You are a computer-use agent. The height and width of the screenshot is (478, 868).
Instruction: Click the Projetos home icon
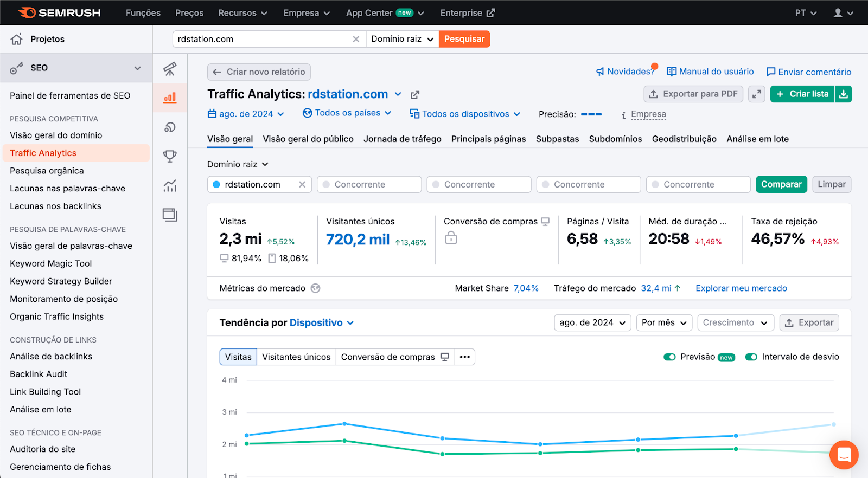(17, 39)
